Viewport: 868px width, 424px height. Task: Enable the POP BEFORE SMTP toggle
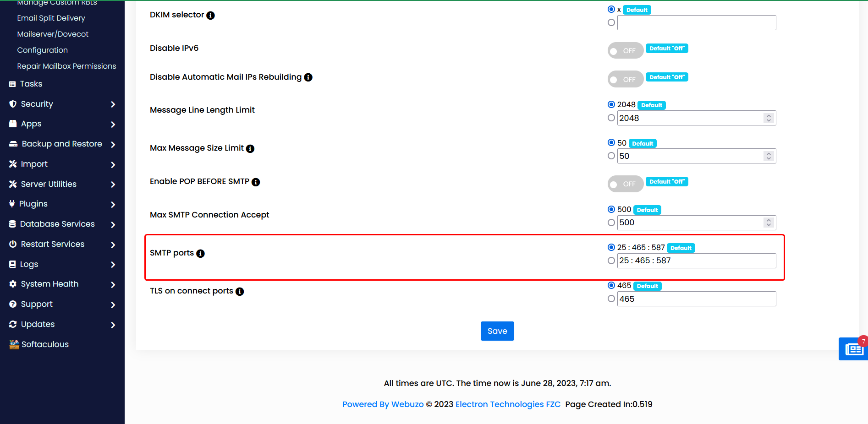click(x=625, y=184)
